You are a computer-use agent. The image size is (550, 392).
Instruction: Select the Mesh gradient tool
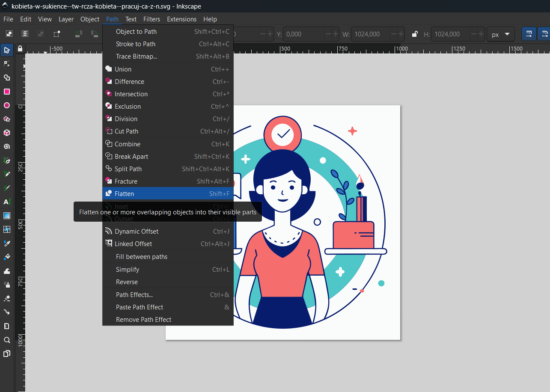click(x=7, y=229)
